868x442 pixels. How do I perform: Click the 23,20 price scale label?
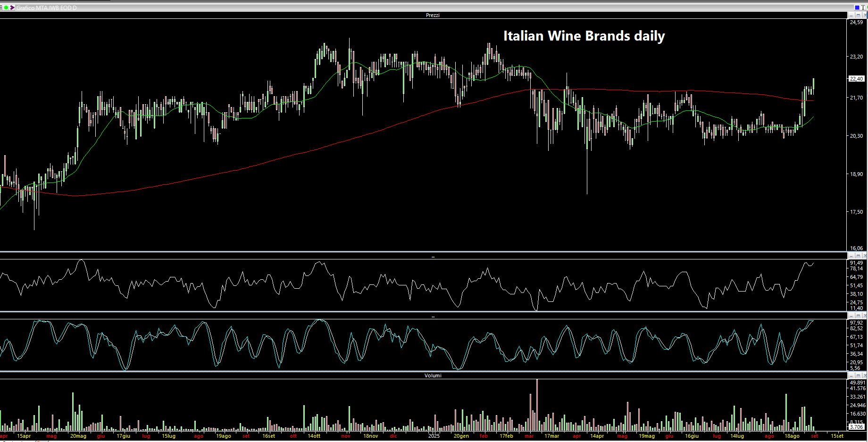click(x=856, y=57)
